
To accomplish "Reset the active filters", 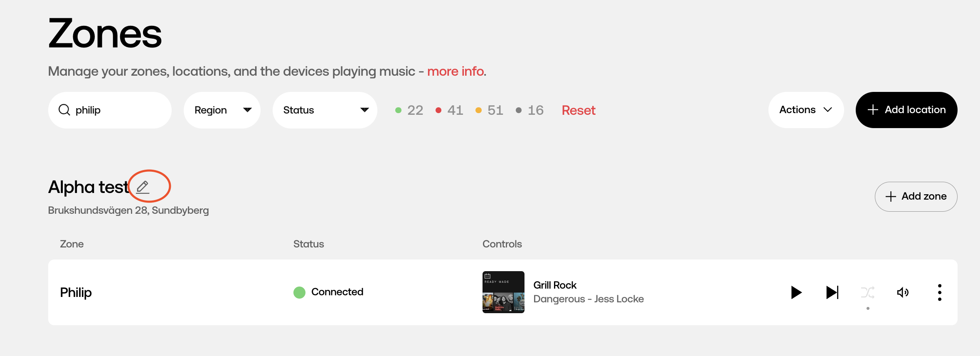I will click(x=579, y=110).
